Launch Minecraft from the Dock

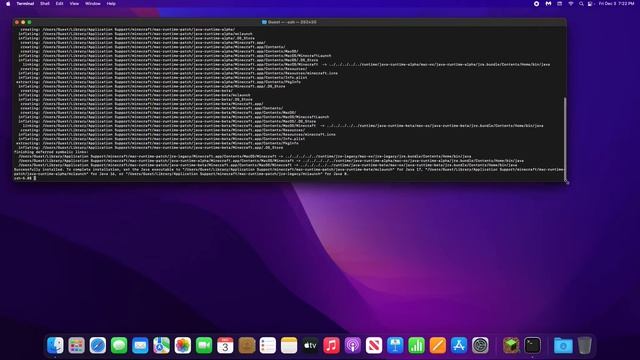pyautogui.click(x=511, y=346)
